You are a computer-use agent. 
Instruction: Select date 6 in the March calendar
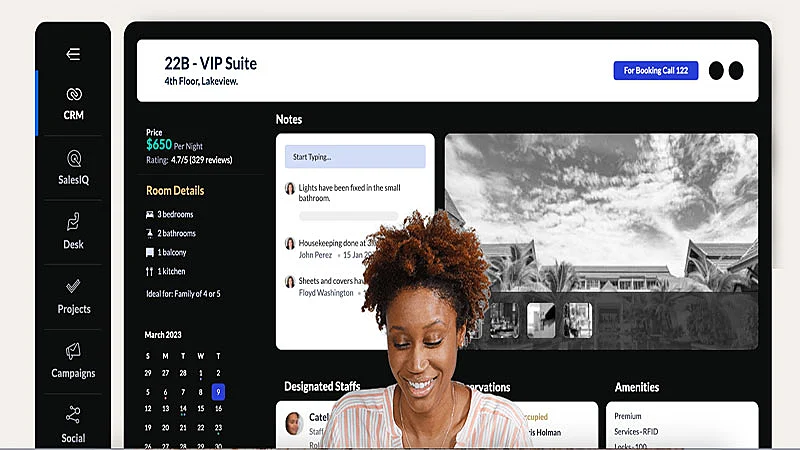click(x=165, y=392)
